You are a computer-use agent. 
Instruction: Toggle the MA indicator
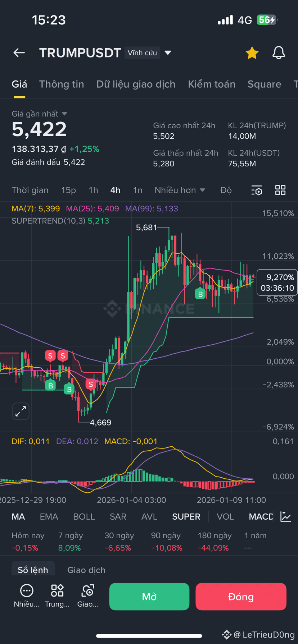pyautogui.click(x=18, y=517)
